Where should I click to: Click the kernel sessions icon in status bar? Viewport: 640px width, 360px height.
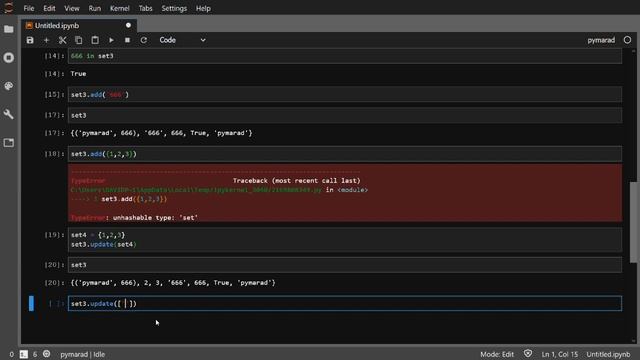pyautogui.click(x=47, y=354)
